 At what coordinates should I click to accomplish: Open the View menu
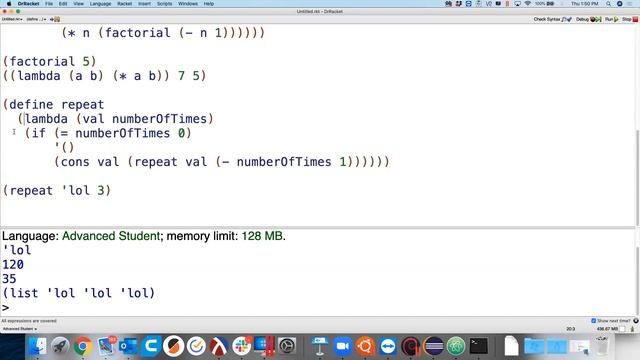pos(78,4)
